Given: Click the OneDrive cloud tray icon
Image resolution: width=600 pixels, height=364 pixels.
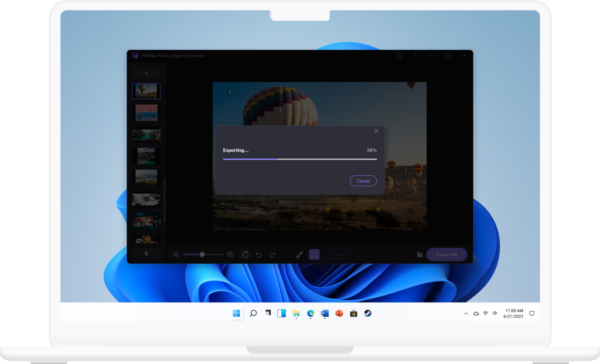Looking at the screenshot, I should [x=476, y=313].
